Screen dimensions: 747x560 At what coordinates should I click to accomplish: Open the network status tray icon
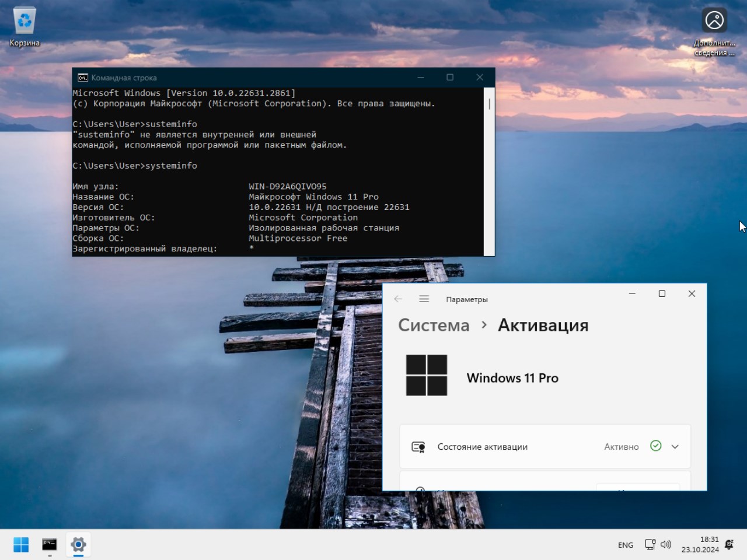point(650,544)
